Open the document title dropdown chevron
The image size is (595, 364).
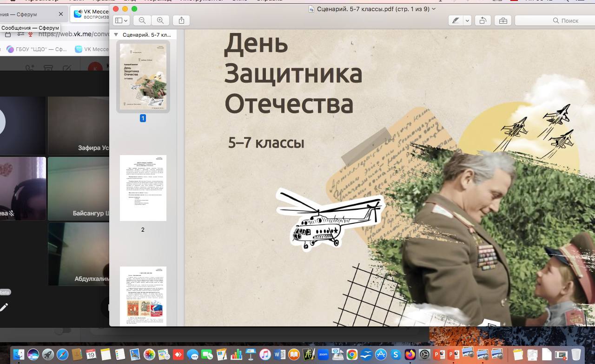pyautogui.click(x=434, y=9)
